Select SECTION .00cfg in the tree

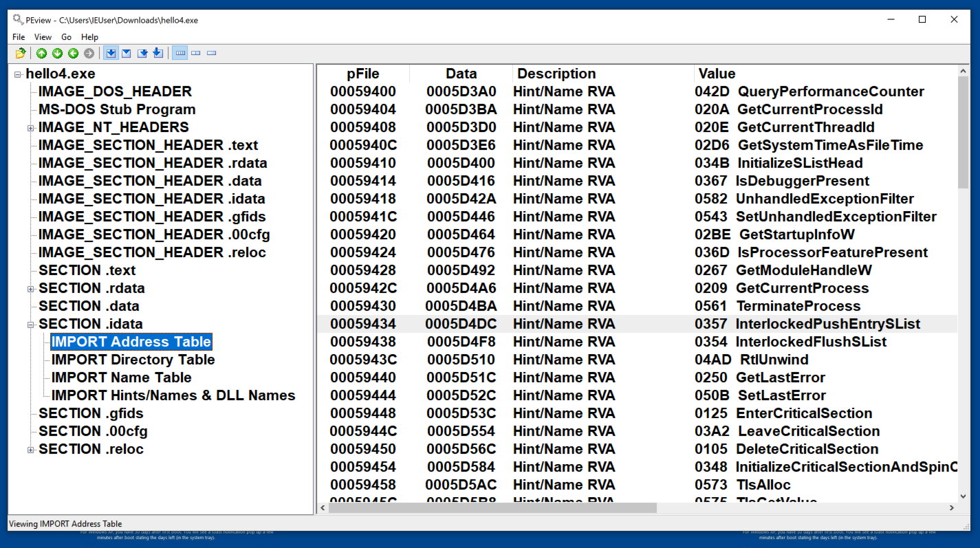point(94,431)
